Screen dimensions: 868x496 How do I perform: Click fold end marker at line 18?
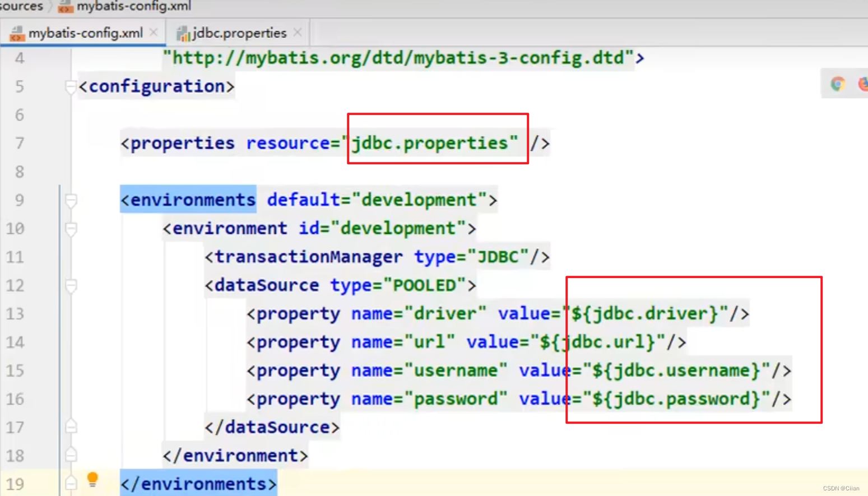click(71, 455)
